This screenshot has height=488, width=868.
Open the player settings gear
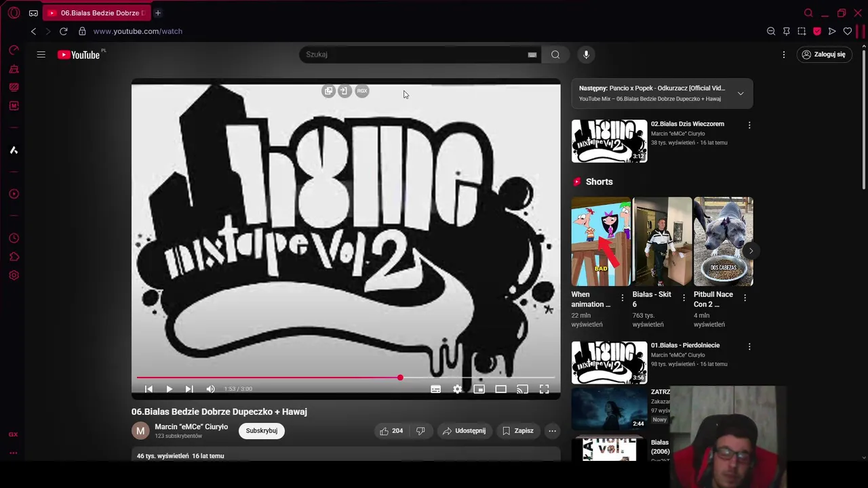pos(457,389)
